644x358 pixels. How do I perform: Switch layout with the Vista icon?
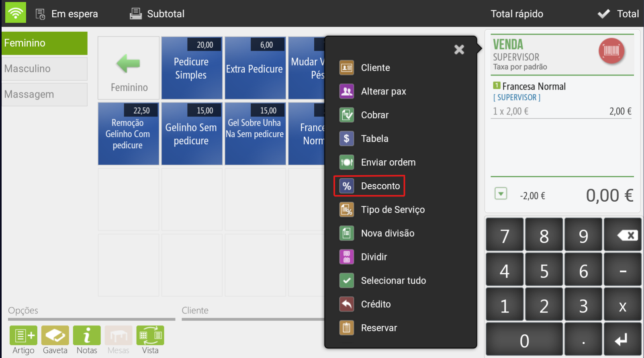point(150,335)
